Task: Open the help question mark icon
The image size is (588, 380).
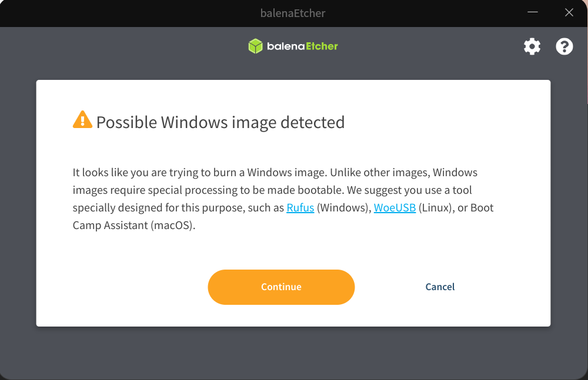Action: pos(564,46)
